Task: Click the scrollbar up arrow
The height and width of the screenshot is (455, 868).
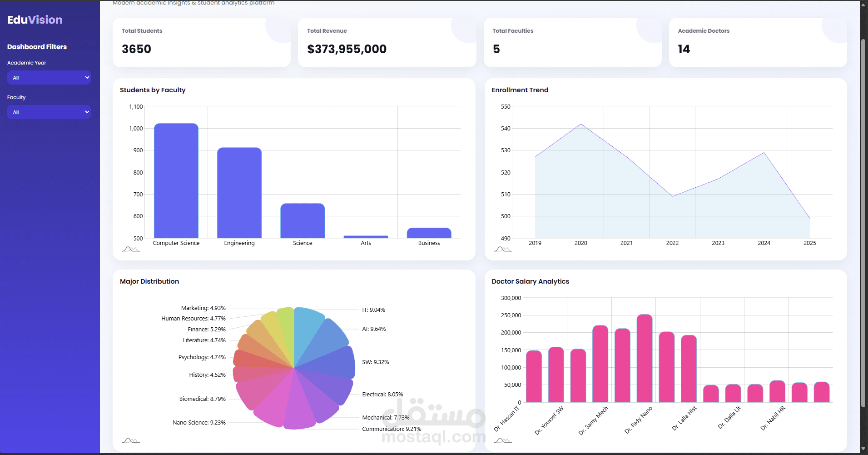Action: click(x=863, y=4)
